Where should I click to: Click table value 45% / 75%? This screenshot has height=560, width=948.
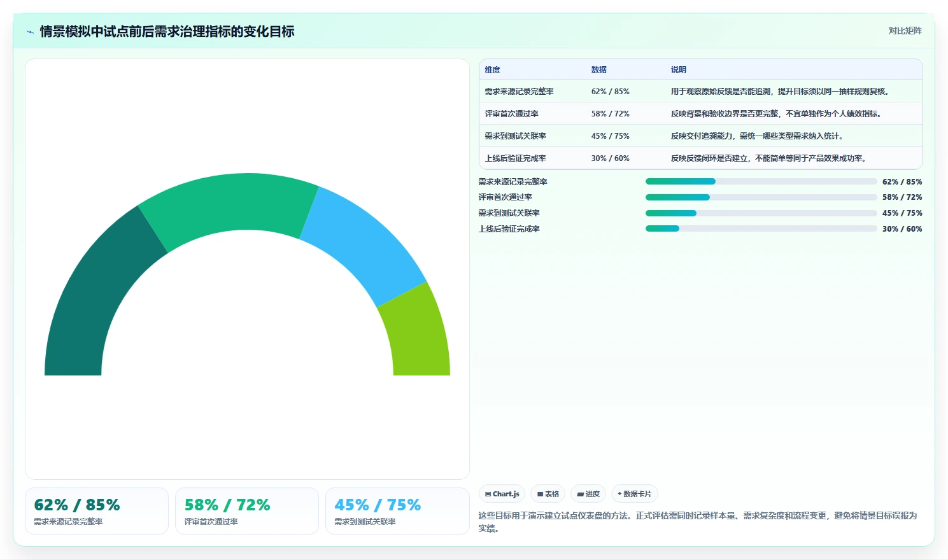611,136
